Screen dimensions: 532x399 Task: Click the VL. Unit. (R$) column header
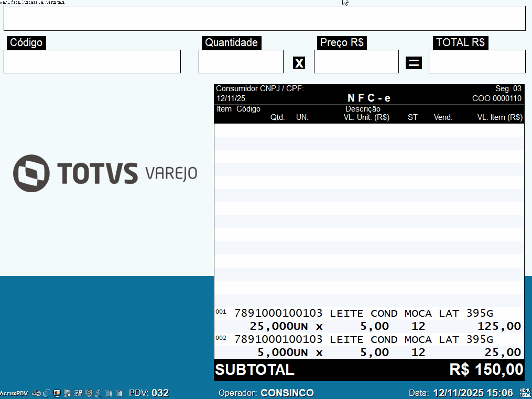(x=366, y=117)
